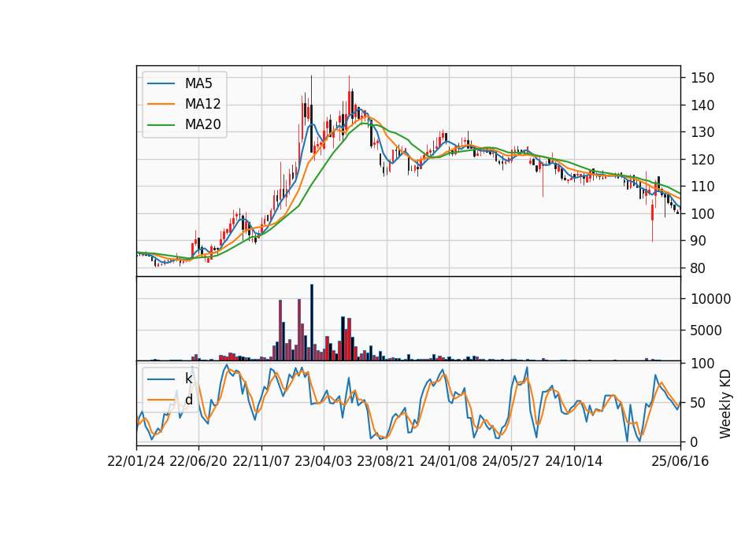The height and width of the screenshot is (543, 756).
Task: Select the 23/04/03 date tick label
Action: coord(324,461)
